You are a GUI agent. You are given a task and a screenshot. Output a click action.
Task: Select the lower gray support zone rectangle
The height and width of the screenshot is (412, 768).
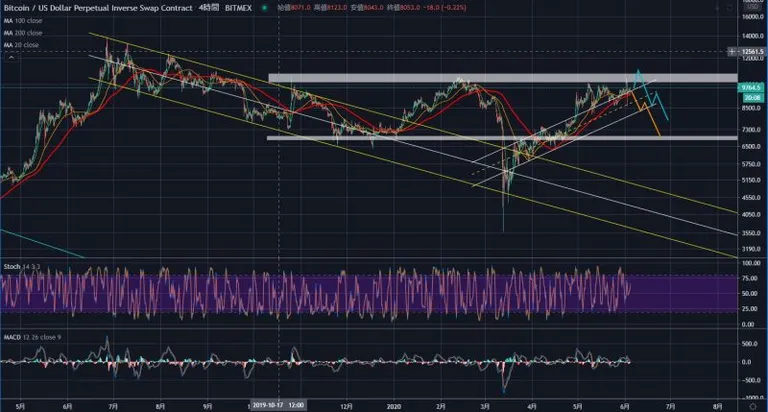tap(502, 138)
